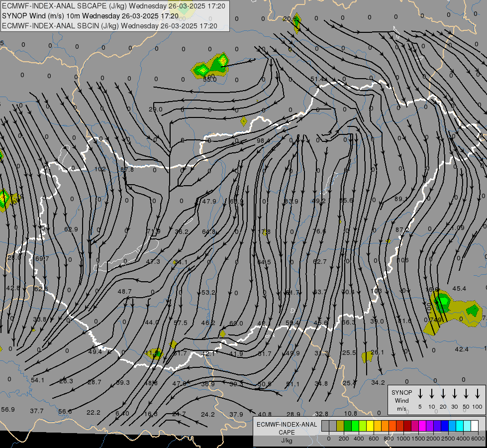
Task: Click the map value 54.1
Action: (38, 380)
